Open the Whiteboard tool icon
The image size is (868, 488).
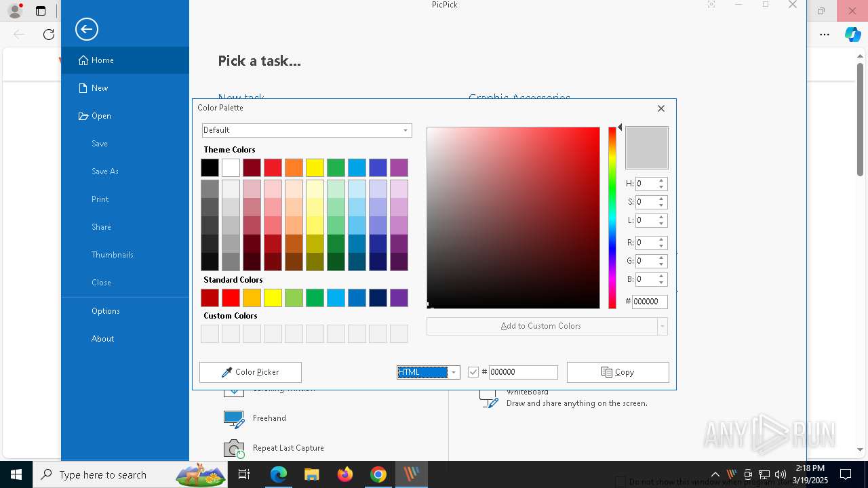[x=489, y=398]
